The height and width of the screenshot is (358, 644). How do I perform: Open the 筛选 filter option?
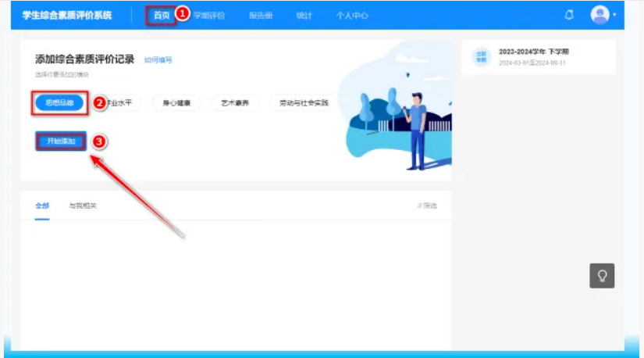pos(426,206)
